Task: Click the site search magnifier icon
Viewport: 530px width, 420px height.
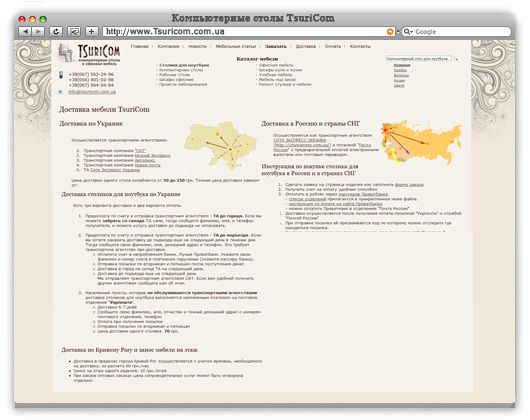Action: click(456, 59)
